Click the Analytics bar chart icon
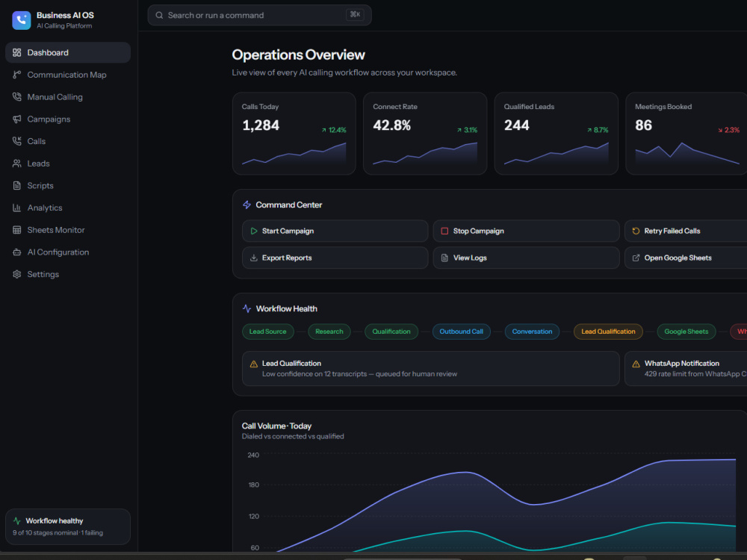Image resolution: width=747 pixels, height=560 pixels. 16,208
